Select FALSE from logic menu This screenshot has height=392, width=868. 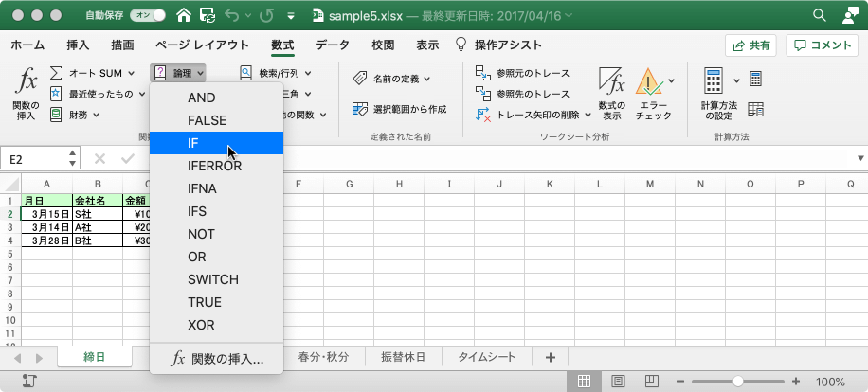[216, 120]
